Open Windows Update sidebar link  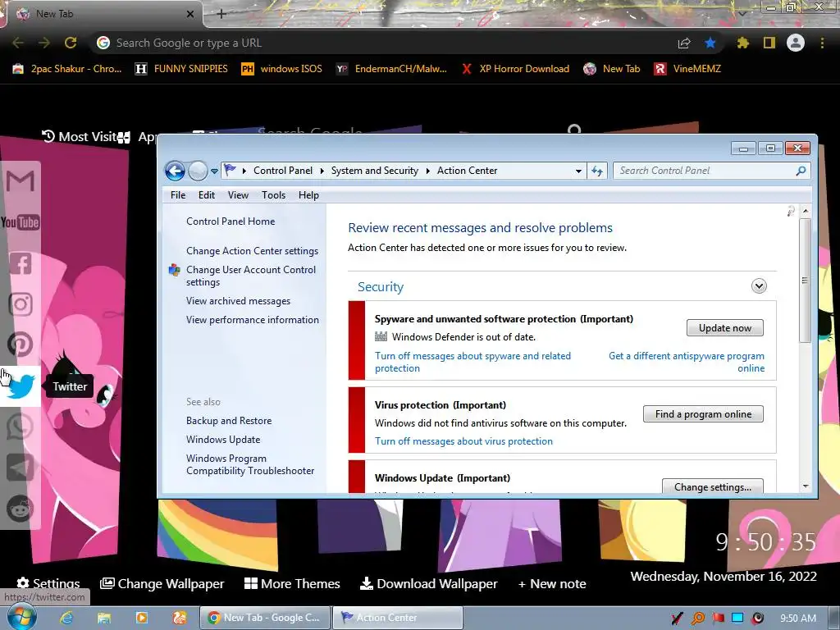point(223,440)
